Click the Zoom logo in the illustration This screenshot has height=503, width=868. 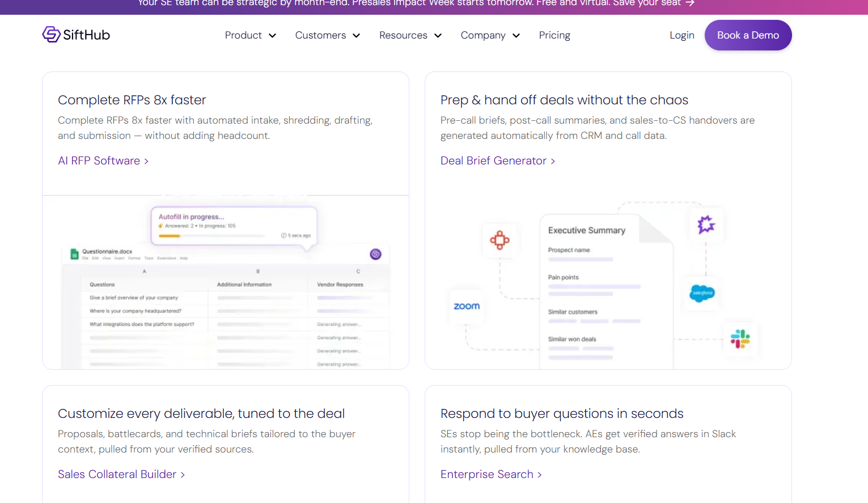coord(467,306)
